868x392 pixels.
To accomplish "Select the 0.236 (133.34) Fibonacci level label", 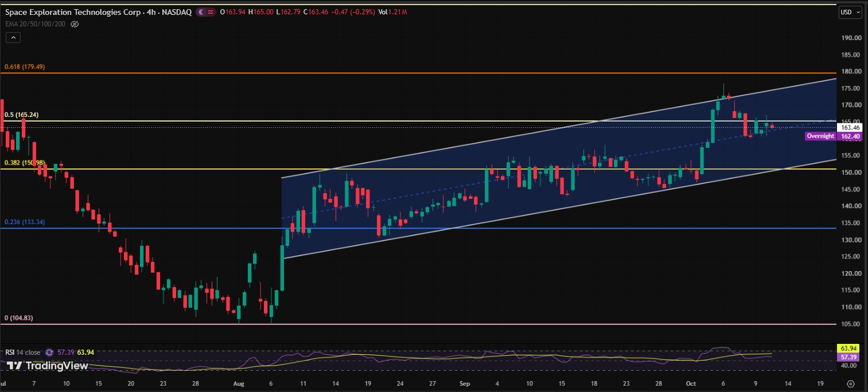I will tap(25, 222).
